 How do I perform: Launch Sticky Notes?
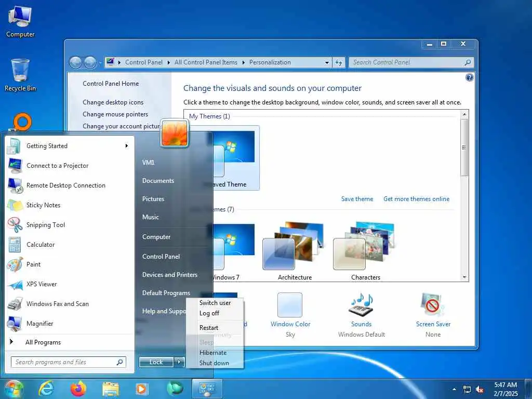[x=70, y=205]
